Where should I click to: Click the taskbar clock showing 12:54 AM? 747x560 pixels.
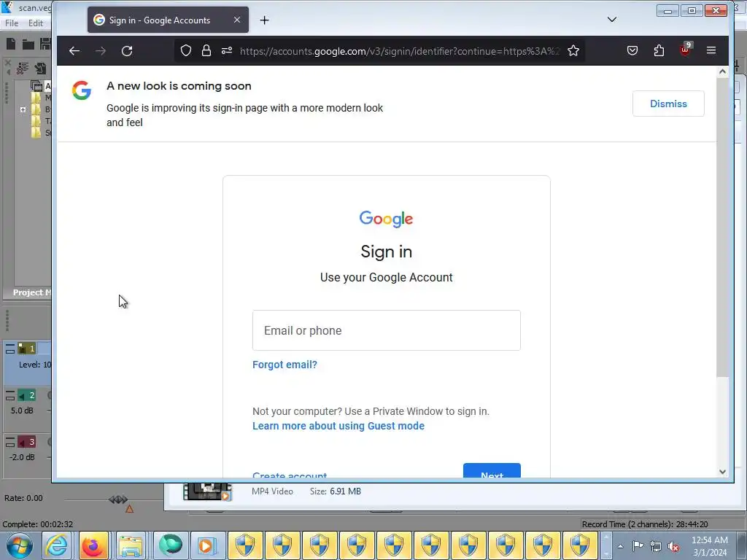click(x=710, y=546)
